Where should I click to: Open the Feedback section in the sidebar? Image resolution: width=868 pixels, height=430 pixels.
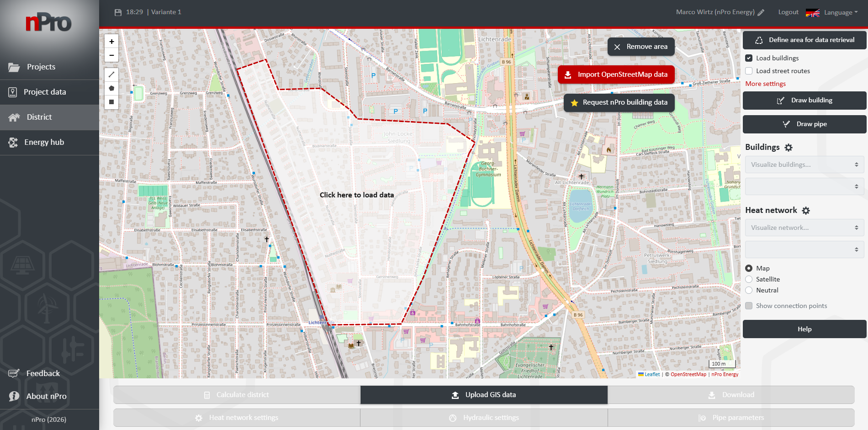(42, 373)
